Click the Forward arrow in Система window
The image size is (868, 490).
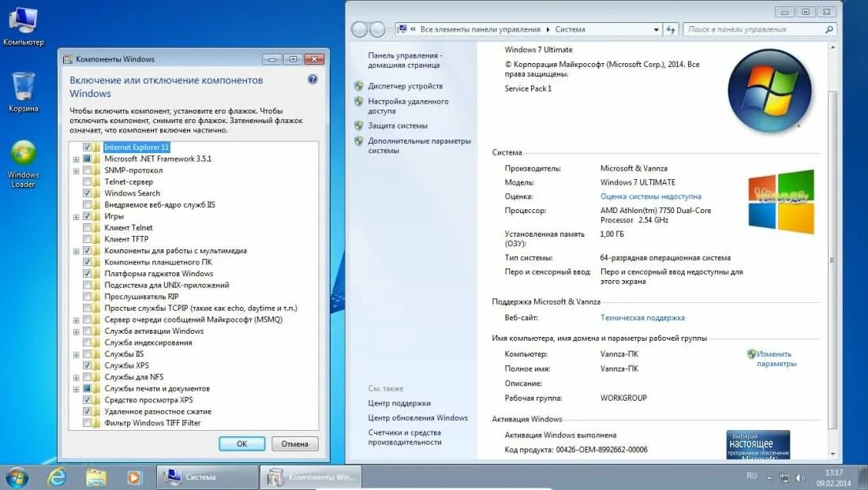(x=377, y=29)
